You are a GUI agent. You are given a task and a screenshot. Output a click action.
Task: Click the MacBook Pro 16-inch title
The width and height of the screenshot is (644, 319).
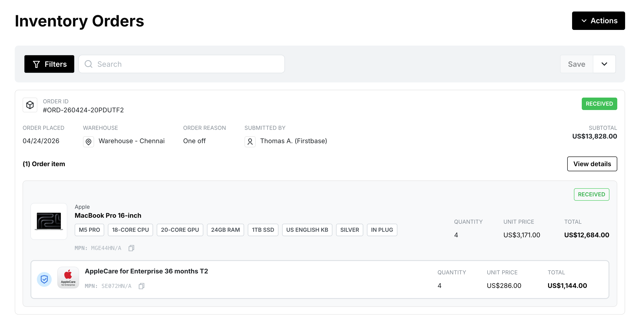[x=108, y=215]
